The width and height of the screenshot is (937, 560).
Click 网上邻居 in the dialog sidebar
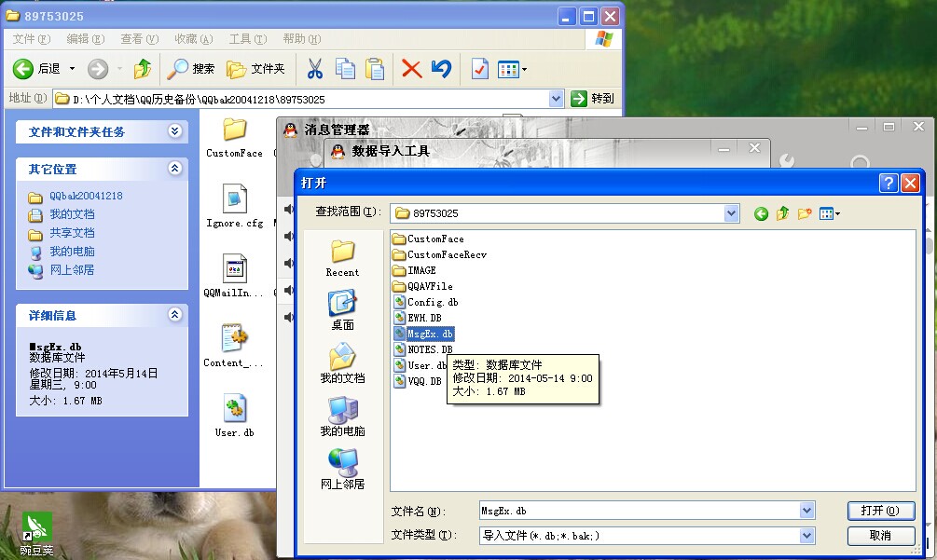tap(342, 470)
